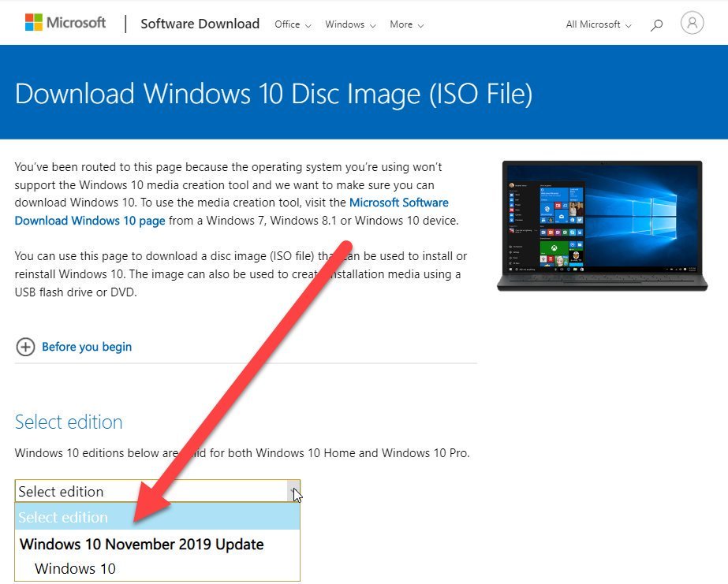Open the Office navigation dropdown
728x584 pixels.
pos(292,24)
